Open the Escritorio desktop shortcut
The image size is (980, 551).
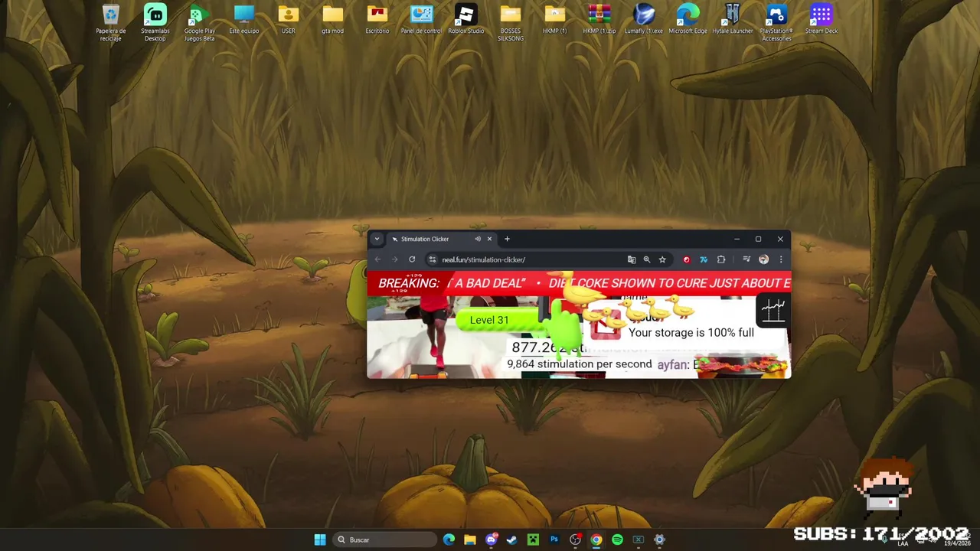377,19
